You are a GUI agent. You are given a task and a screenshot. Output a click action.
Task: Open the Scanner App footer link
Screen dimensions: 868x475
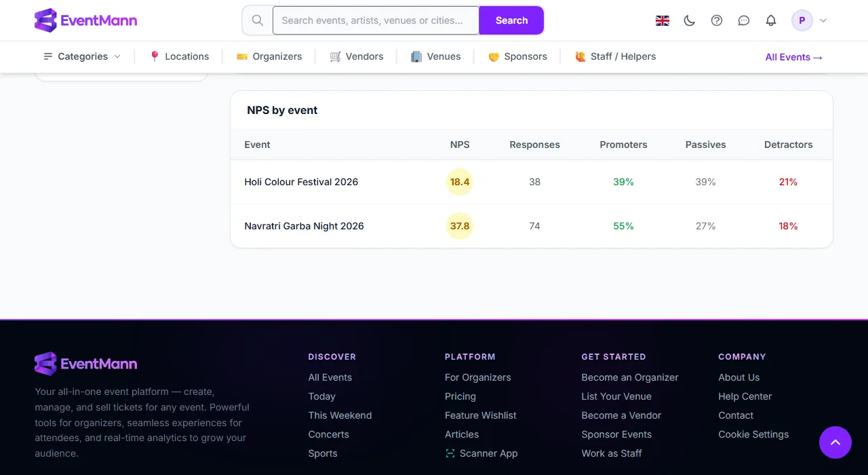click(x=481, y=453)
